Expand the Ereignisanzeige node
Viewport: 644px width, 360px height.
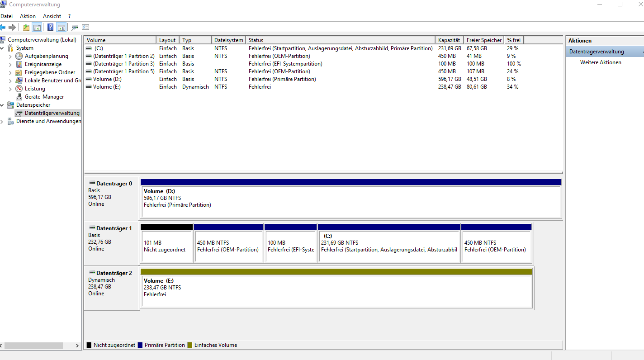(x=10, y=64)
